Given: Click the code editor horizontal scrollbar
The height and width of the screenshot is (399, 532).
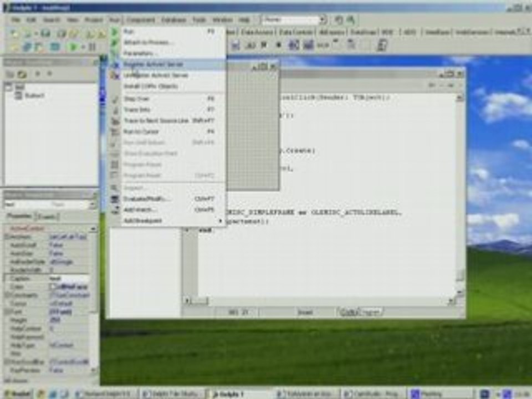Looking at the screenshot, I should coord(320,300).
